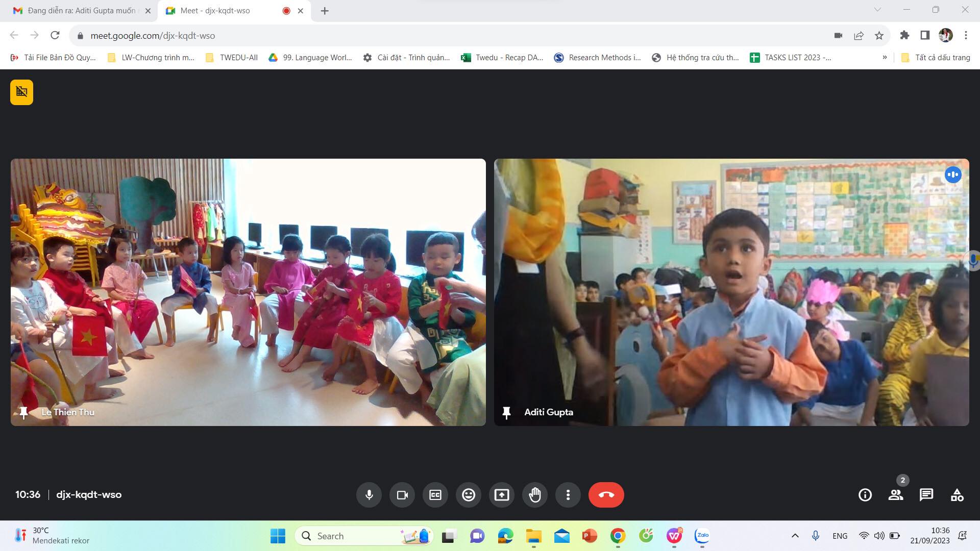The height and width of the screenshot is (551, 980).
Task: Show the people participants panel
Action: tap(896, 495)
